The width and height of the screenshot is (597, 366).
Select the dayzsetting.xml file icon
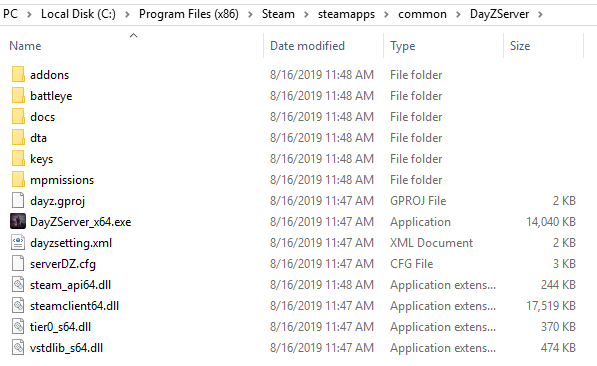tap(18, 242)
